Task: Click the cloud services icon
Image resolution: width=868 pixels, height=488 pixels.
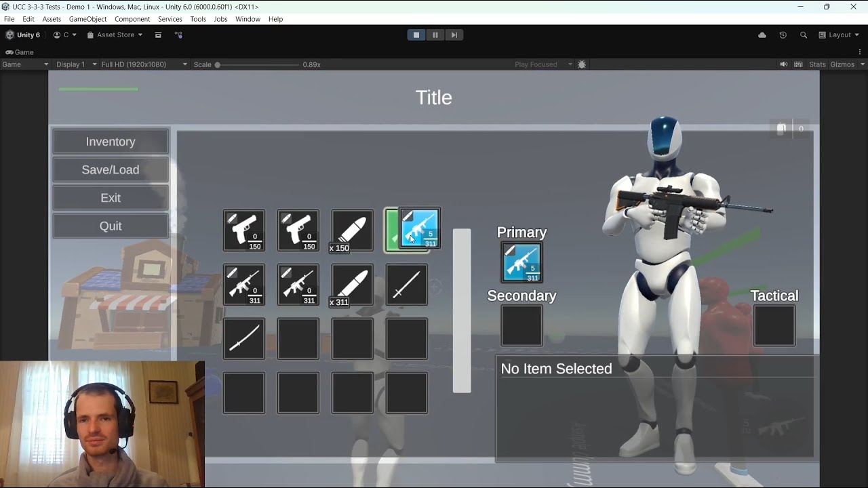Action: click(762, 35)
